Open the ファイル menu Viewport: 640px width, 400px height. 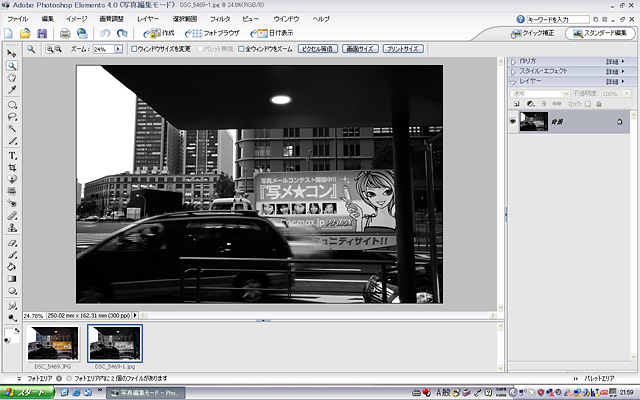(x=18, y=19)
